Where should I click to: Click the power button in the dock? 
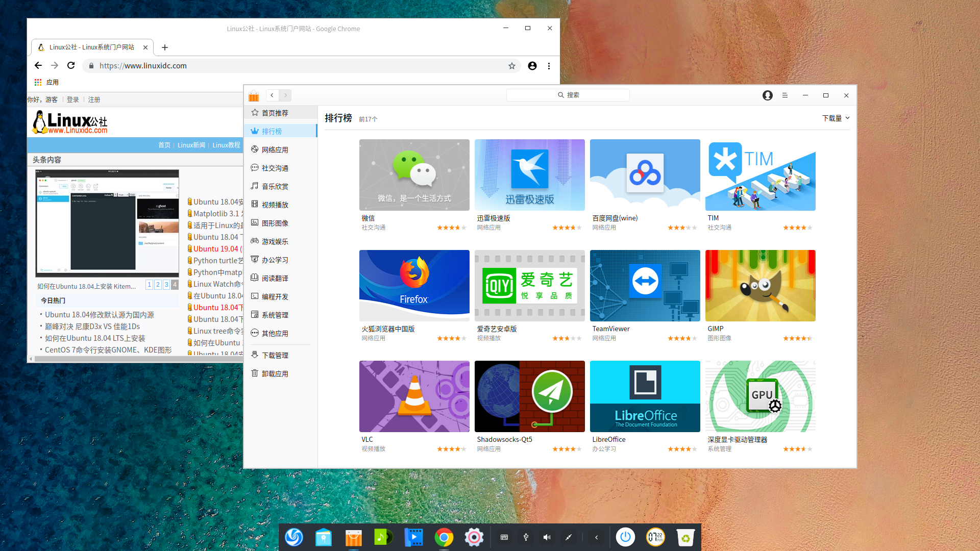(625, 537)
